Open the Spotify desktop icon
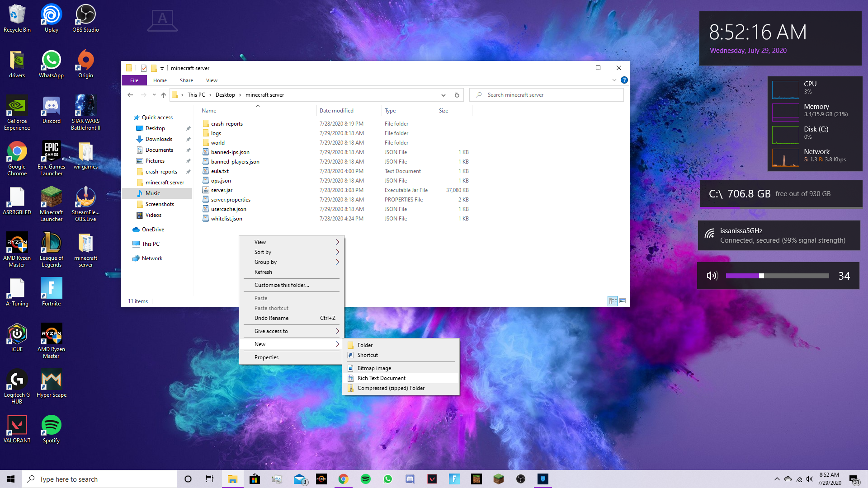This screenshot has height=488, width=868. point(51,429)
